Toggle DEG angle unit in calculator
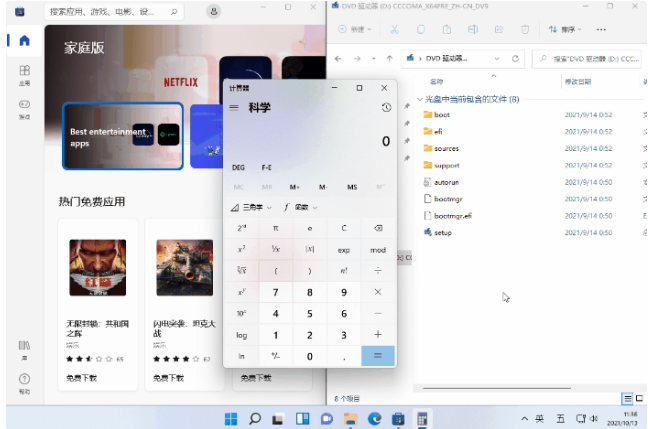The width and height of the screenshot is (648, 429). click(x=238, y=167)
